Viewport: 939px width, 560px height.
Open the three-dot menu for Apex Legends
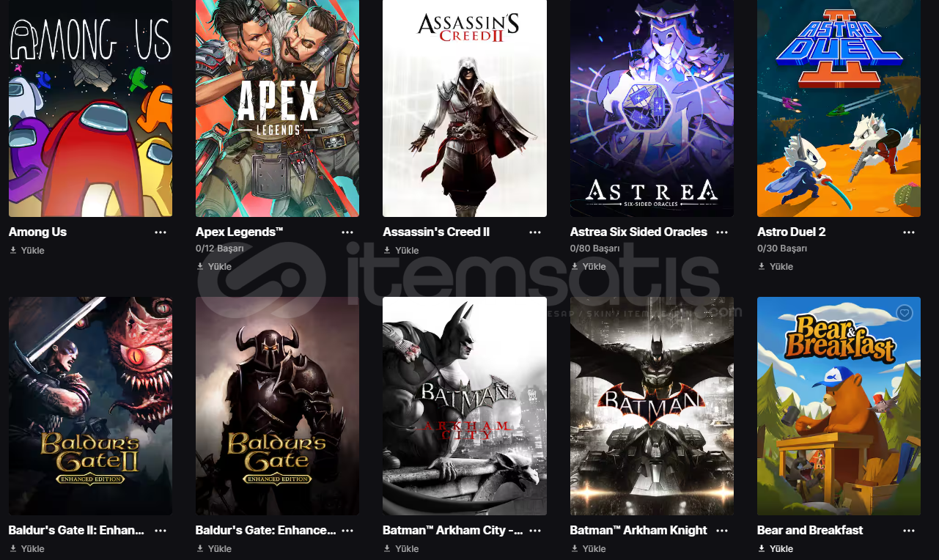(347, 232)
